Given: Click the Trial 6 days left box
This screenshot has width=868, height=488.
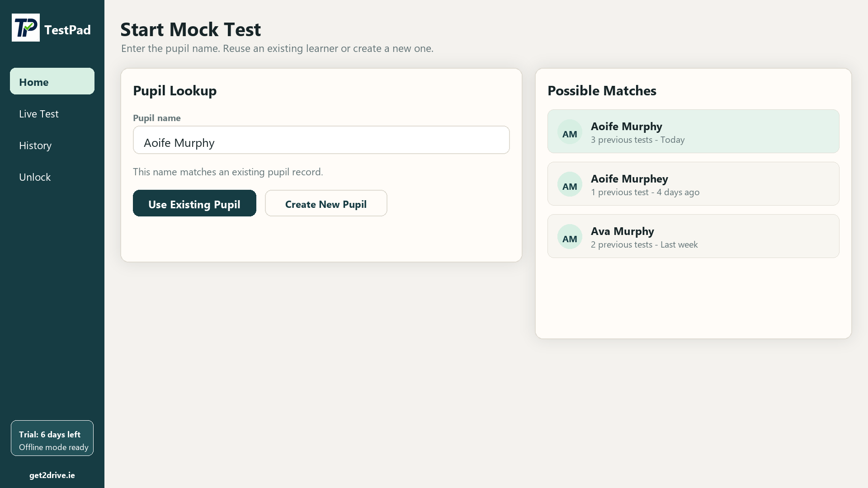Looking at the screenshot, I should coord(52,438).
